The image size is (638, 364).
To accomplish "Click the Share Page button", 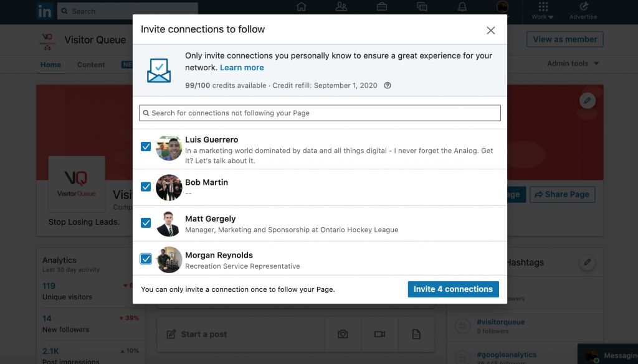I will pos(562,195).
